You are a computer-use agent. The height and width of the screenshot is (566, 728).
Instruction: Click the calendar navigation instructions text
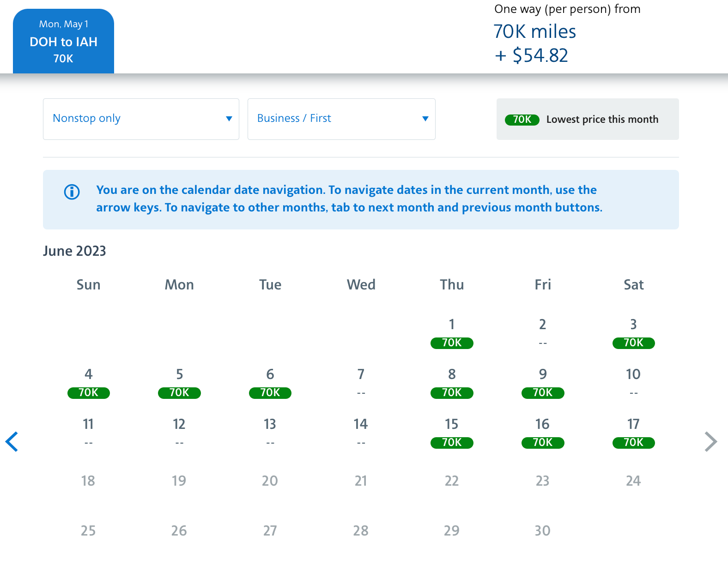tap(349, 199)
